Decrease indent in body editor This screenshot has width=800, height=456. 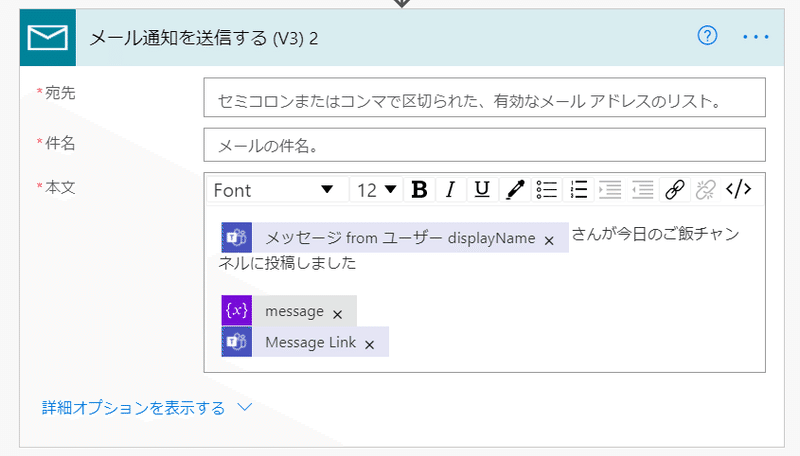642,190
